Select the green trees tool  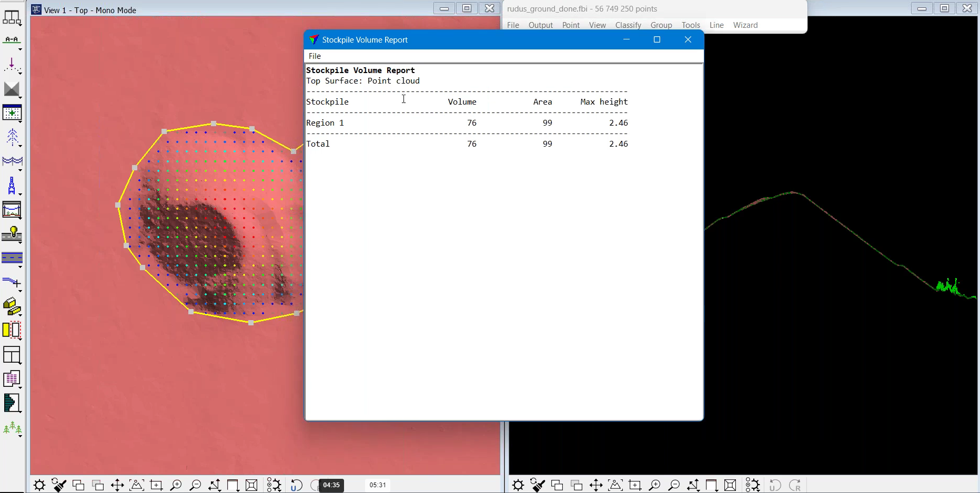(x=12, y=428)
